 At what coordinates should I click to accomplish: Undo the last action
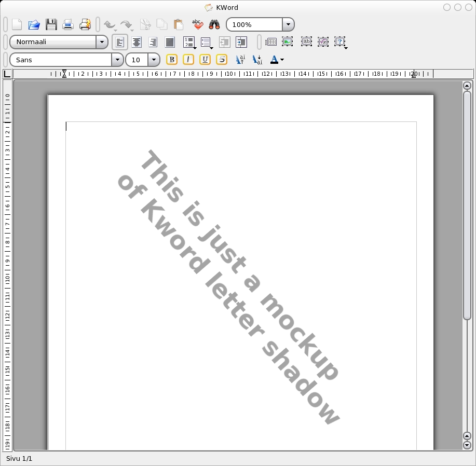(x=110, y=24)
